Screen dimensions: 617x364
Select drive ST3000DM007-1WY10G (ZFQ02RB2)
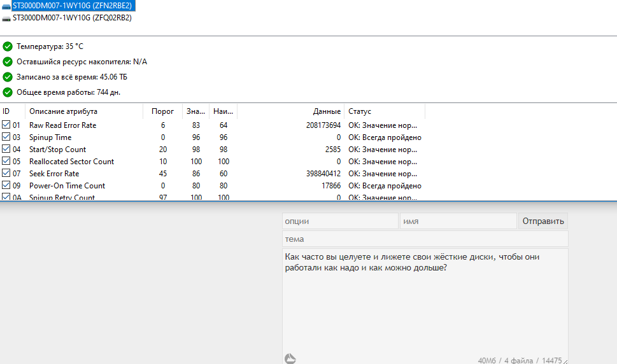(x=72, y=18)
